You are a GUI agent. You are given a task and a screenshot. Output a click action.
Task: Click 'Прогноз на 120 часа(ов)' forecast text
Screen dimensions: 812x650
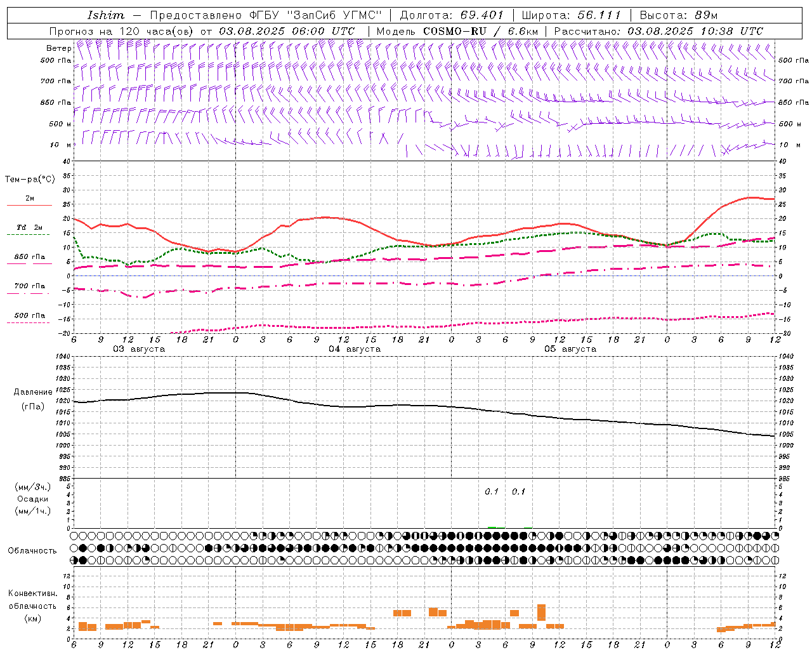(x=122, y=31)
